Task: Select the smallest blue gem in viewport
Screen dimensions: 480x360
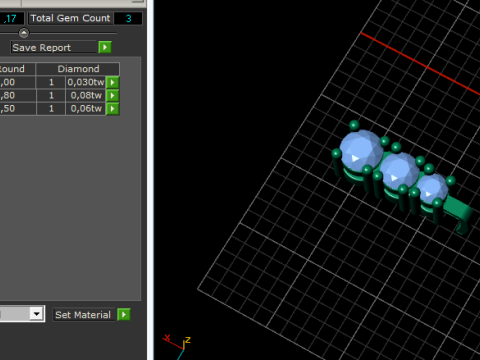Action: point(432,189)
